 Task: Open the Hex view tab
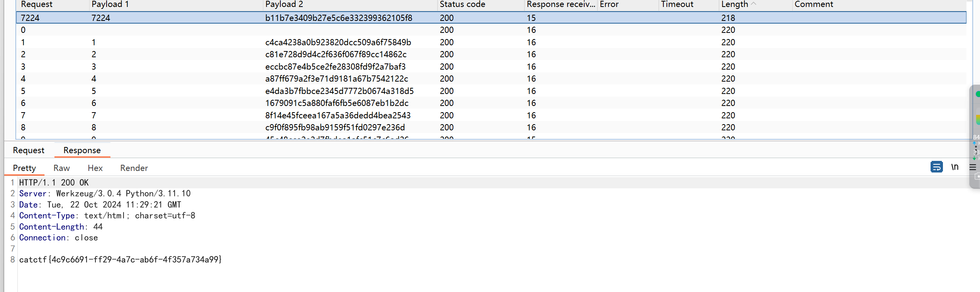click(x=95, y=168)
